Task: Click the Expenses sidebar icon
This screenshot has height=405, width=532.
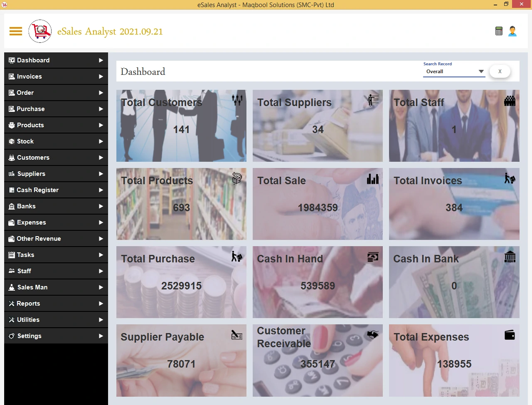Action: tap(12, 222)
